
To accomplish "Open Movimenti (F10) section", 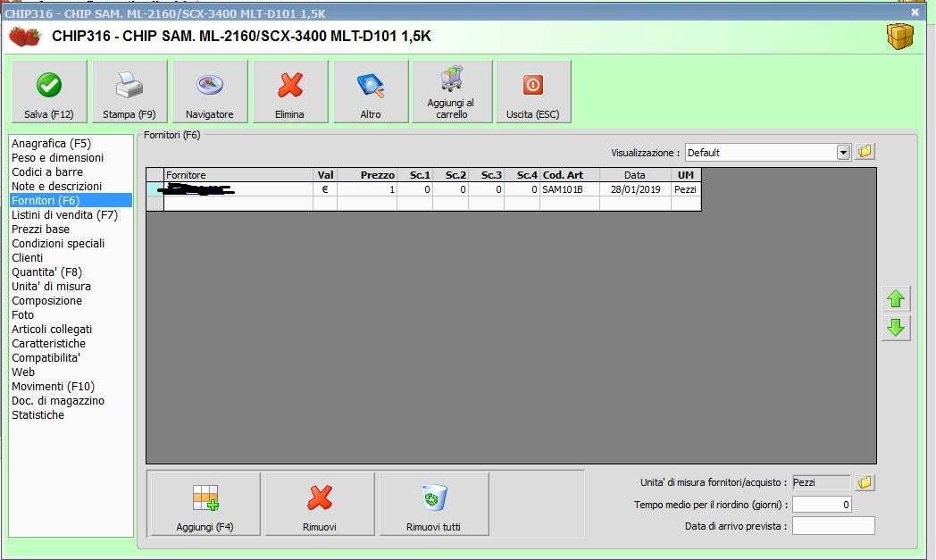I will pos(53,387).
